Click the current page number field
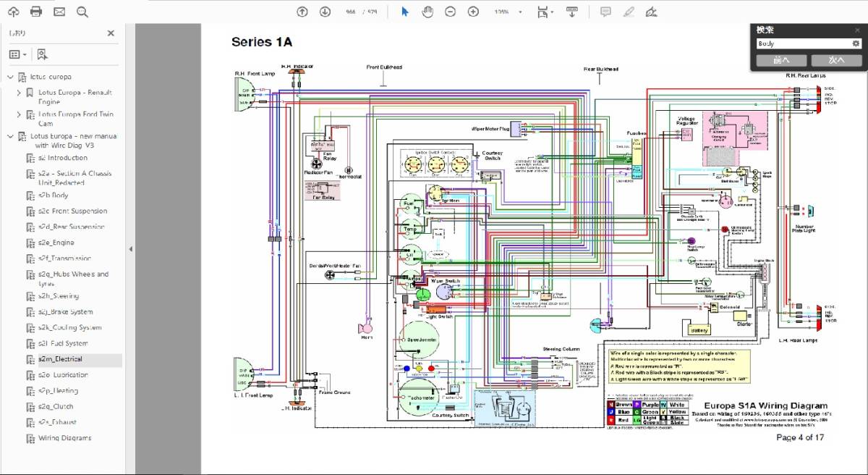868x475 pixels. [x=351, y=12]
